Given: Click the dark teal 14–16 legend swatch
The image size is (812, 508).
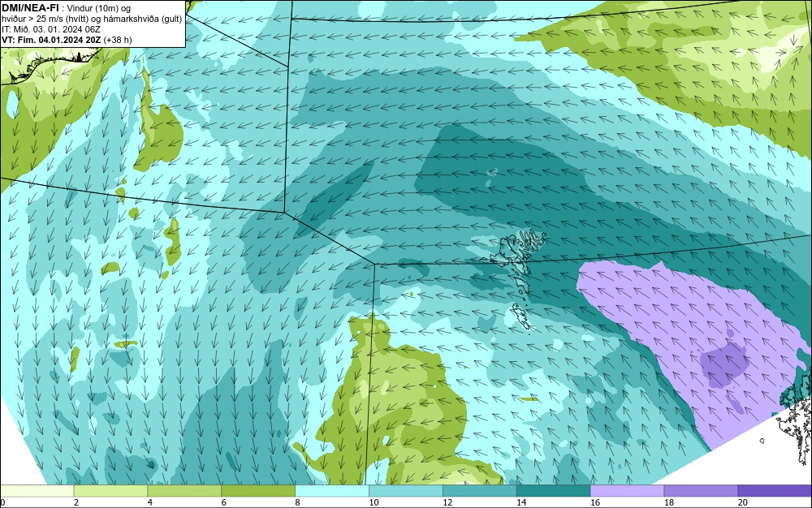Looking at the screenshot, I should pyautogui.click(x=554, y=491).
